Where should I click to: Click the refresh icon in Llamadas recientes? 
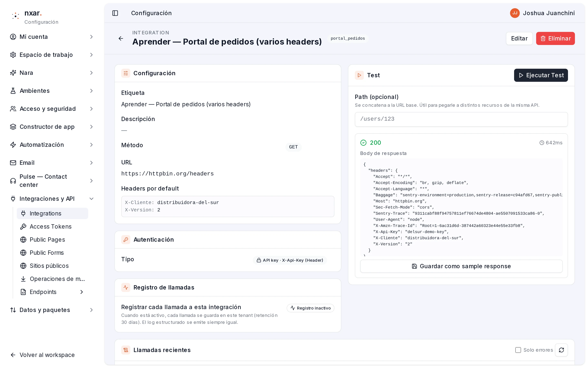[561, 350]
